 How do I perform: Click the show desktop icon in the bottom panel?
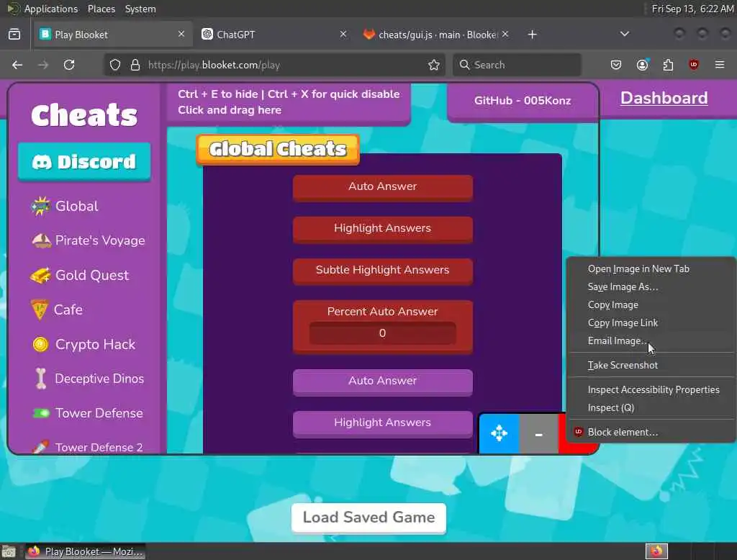click(9, 551)
